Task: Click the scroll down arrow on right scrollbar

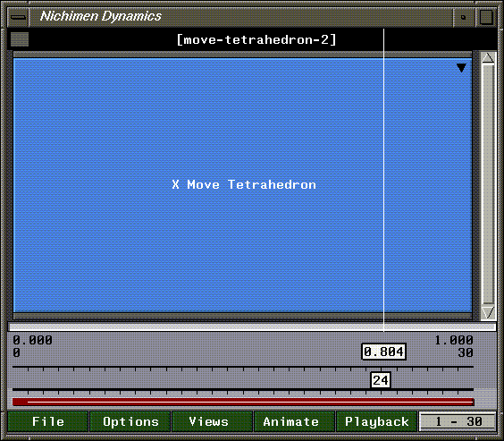Action: pyautogui.click(x=488, y=312)
